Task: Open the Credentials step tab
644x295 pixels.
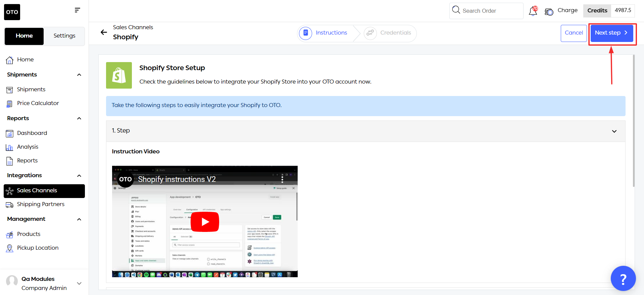Action: pyautogui.click(x=389, y=33)
